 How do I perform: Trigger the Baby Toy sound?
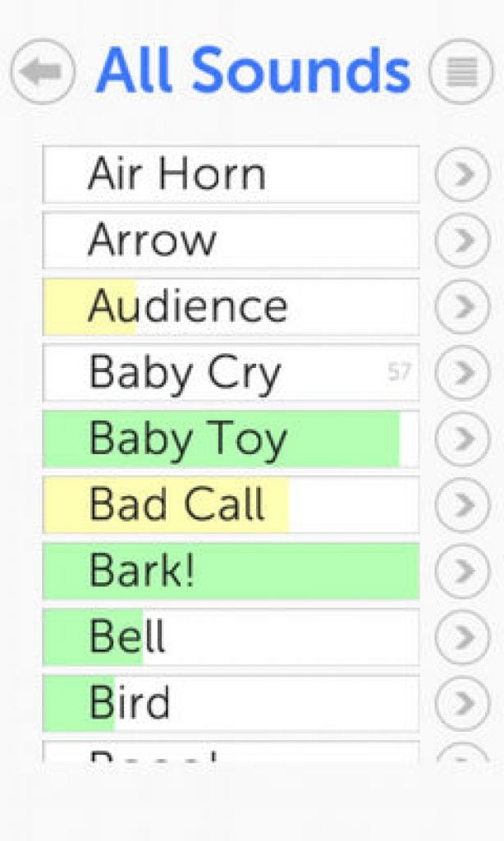point(230,439)
